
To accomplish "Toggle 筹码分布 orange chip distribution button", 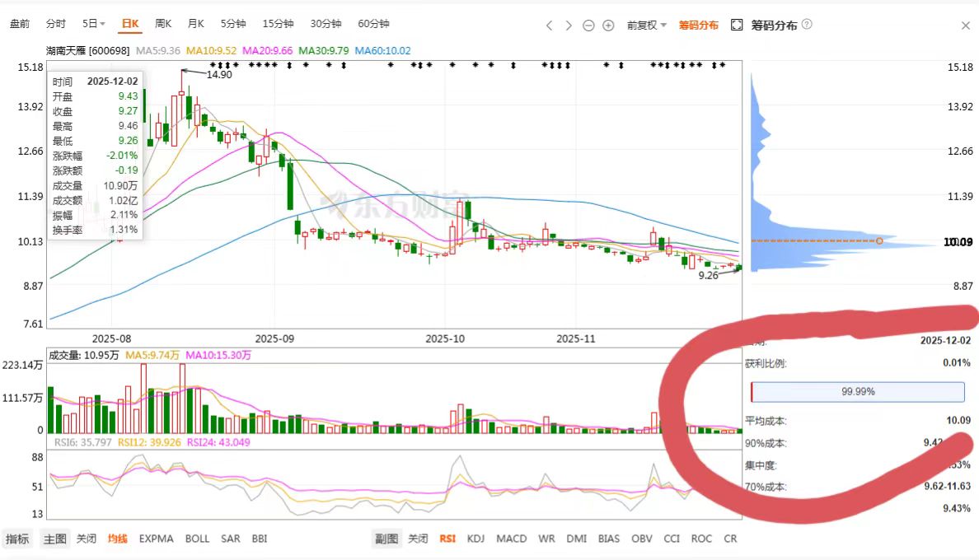I will [699, 26].
